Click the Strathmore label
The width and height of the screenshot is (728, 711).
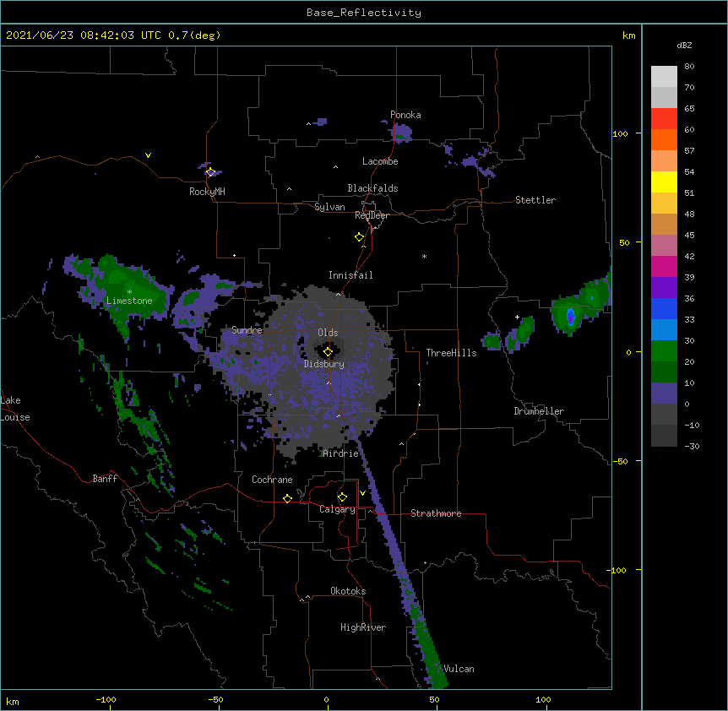click(436, 513)
